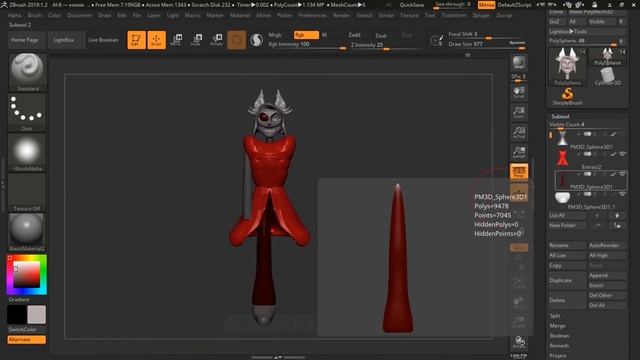
Task: Expand the Boolean section
Action: (x=559, y=336)
